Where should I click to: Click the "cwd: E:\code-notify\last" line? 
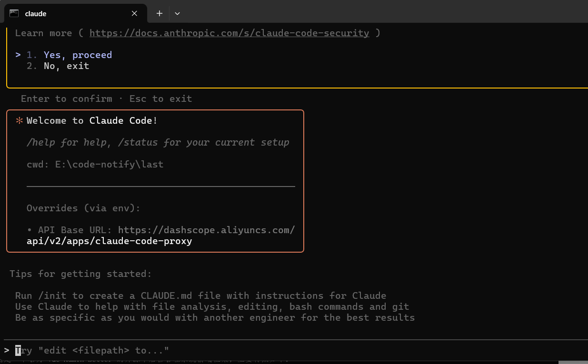point(95,164)
